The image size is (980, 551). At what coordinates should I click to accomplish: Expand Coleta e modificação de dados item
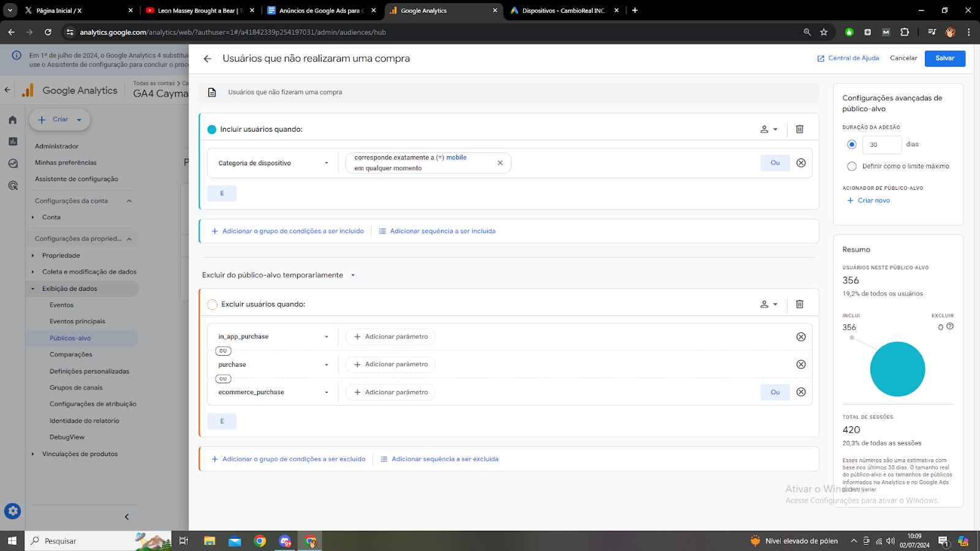point(33,272)
